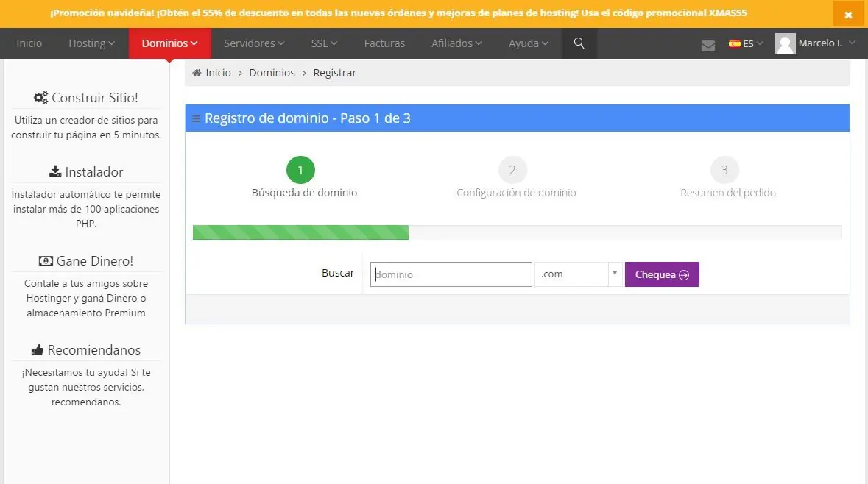
Task: Click Registrar breadcrumb item
Action: [334, 73]
